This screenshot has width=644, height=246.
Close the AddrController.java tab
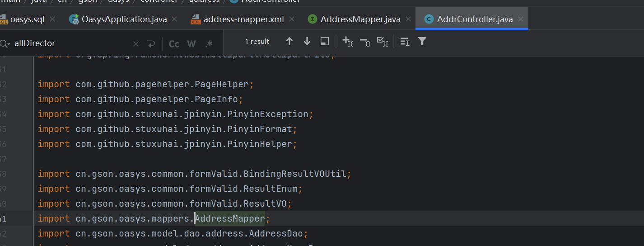click(x=521, y=19)
